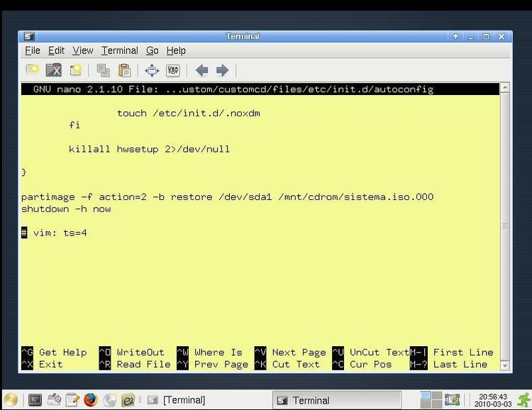Click the terminal vertical scrollbar thumb

pos(505,226)
